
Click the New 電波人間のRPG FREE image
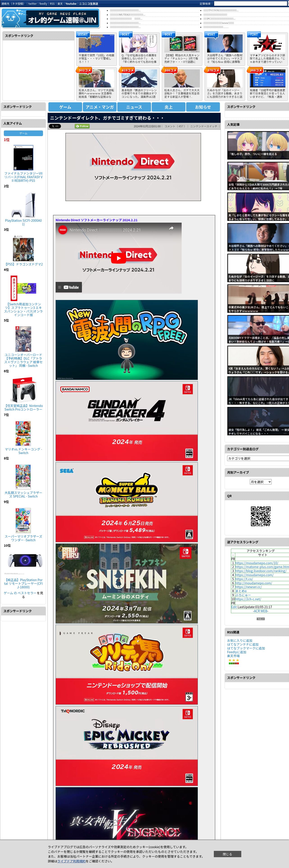pos(126,340)
